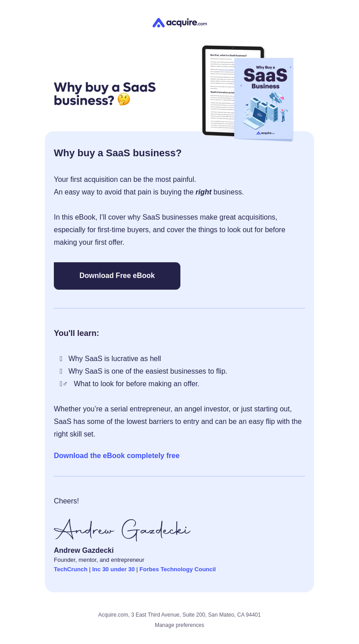Click the 'Why buy a SaaS business?' section heading
359x644 pixels.
(x=118, y=153)
